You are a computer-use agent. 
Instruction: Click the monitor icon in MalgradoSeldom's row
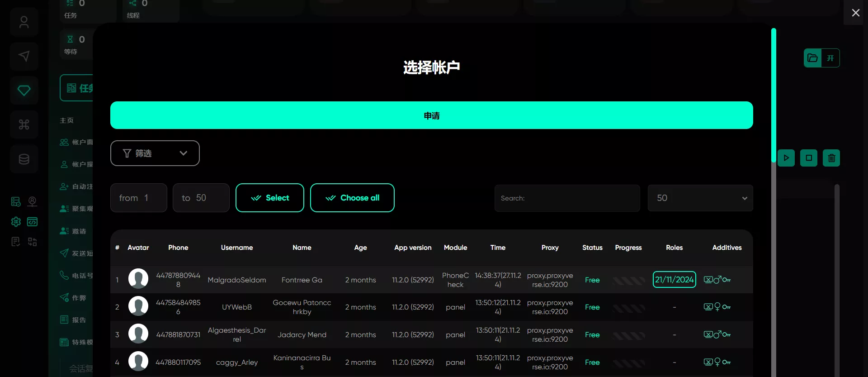pos(708,280)
